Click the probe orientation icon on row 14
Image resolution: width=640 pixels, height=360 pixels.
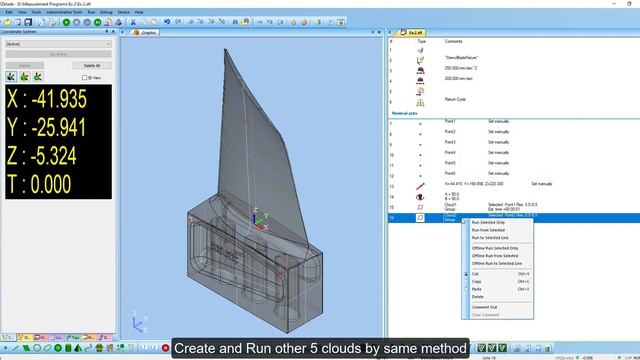(420, 197)
